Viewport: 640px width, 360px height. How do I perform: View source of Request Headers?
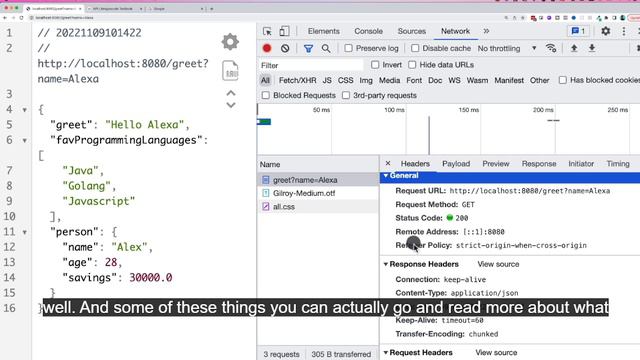coord(496,352)
